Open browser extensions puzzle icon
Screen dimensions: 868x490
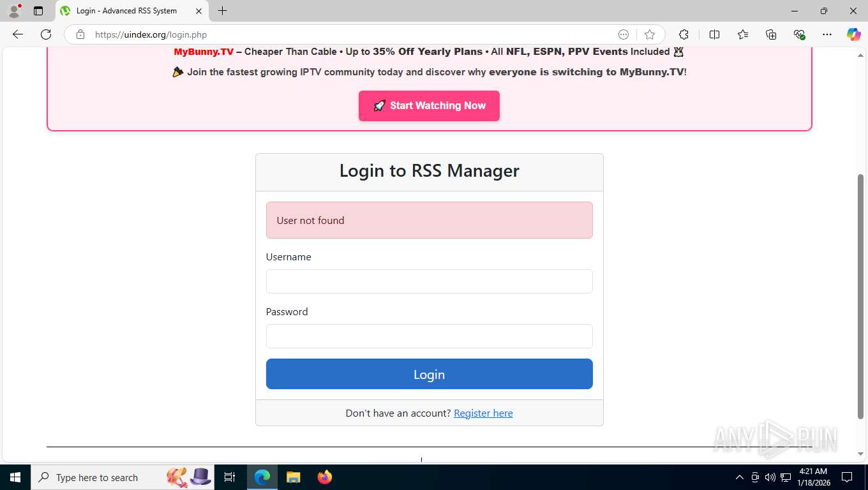(684, 34)
